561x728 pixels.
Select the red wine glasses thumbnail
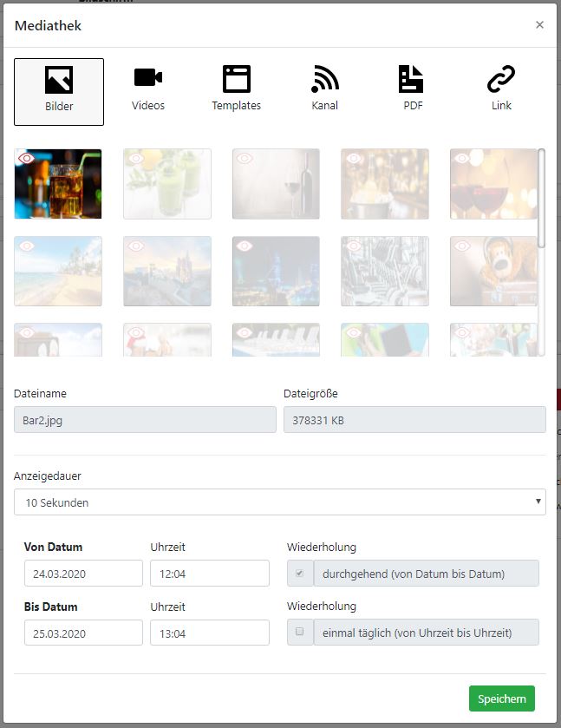[493, 184]
